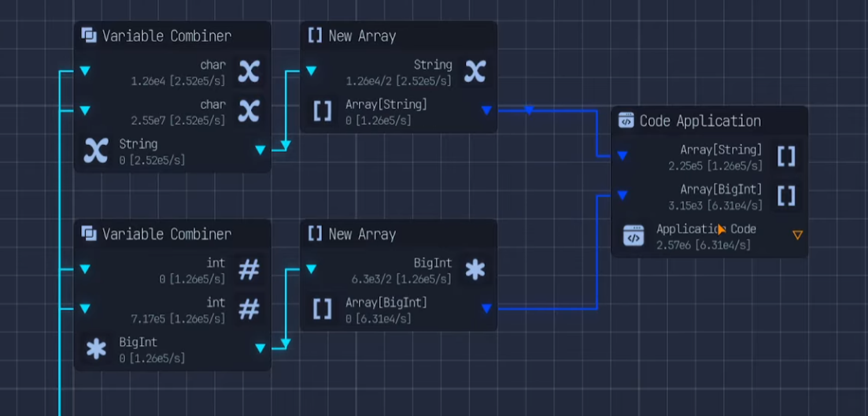
Task: Click the Application Code window icon
Action: pos(633,236)
